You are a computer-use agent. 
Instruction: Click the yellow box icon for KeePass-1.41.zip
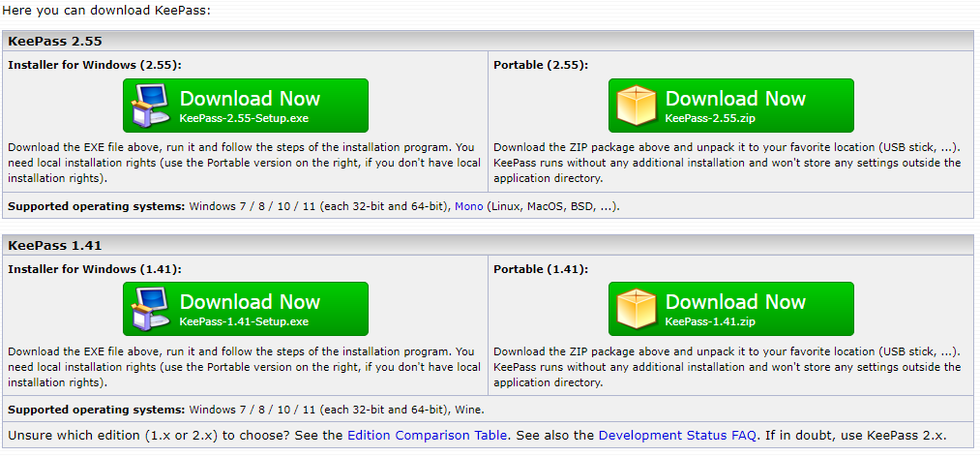click(637, 310)
